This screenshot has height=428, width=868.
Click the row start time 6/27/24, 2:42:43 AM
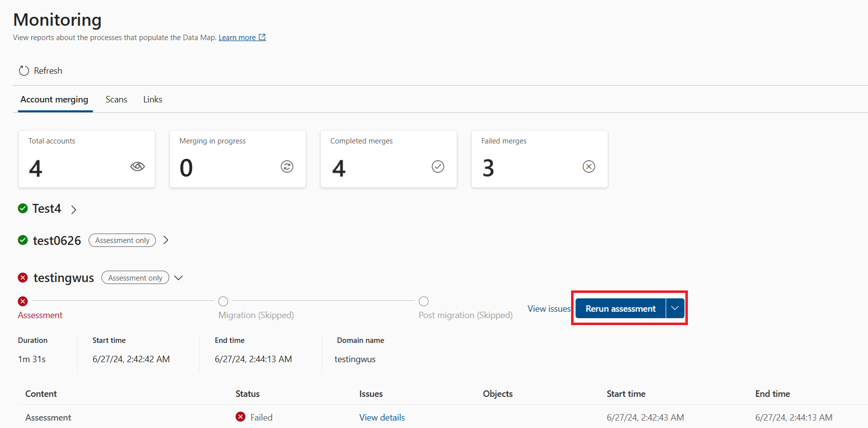click(645, 418)
